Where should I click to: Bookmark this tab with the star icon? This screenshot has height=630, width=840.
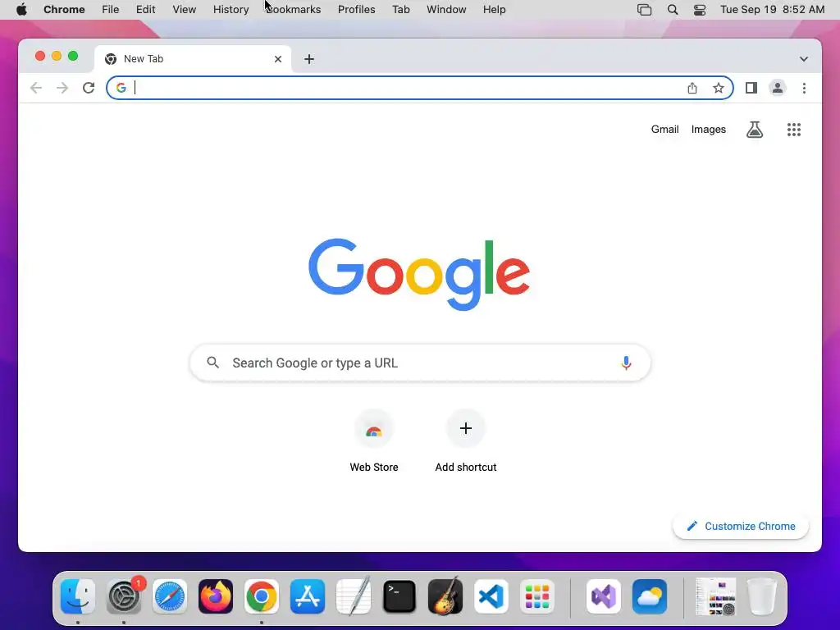click(x=719, y=88)
